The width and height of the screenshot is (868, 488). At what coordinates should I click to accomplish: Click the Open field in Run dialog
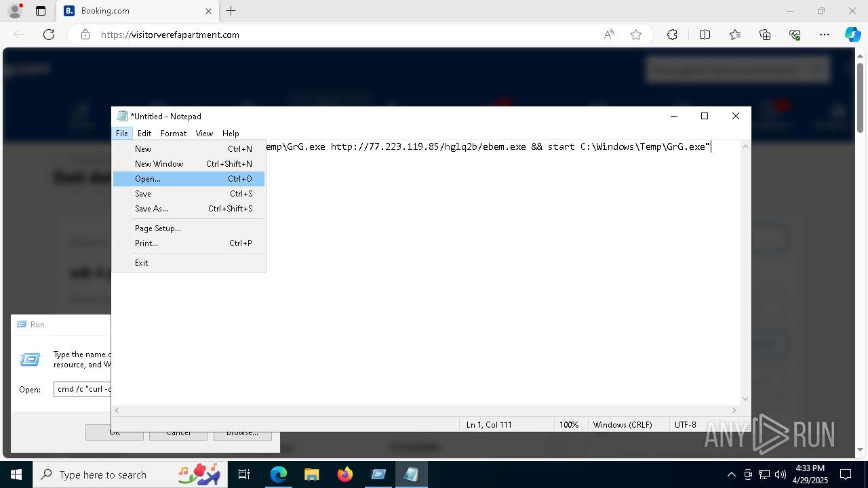pyautogui.click(x=82, y=389)
